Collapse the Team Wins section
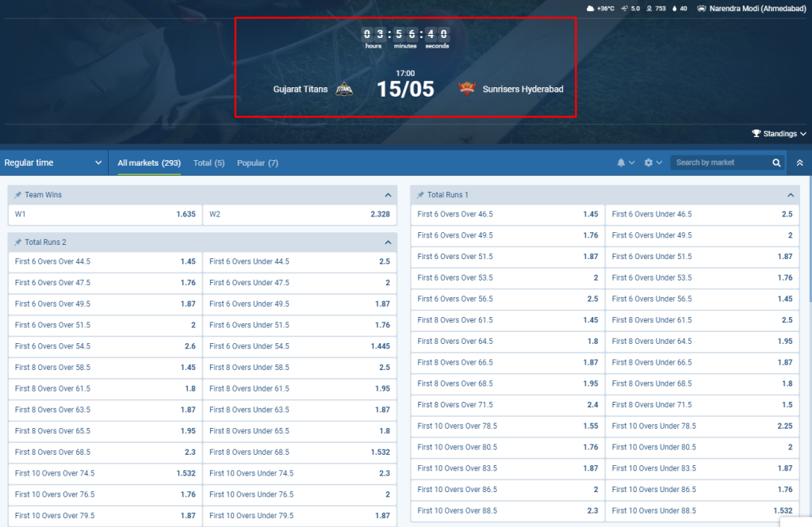 coord(388,195)
